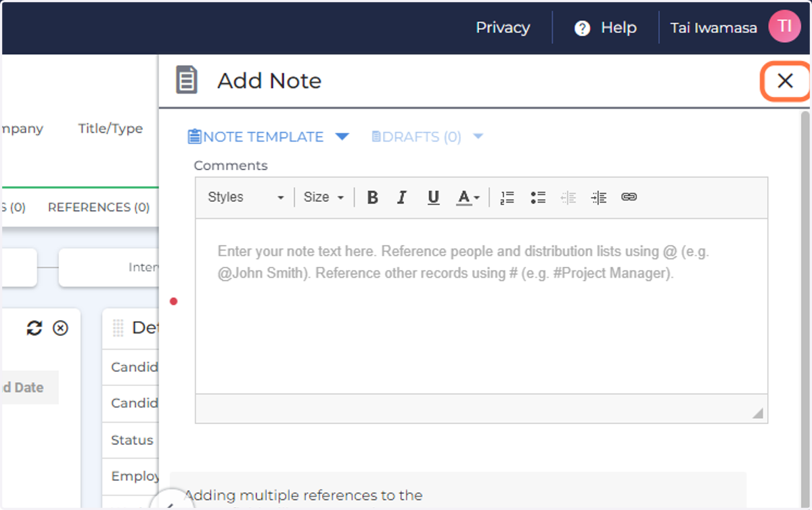The height and width of the screenshot is (510, 812).
Task: Apply italic formatting in comments toolbar
Action: pos(402,198)
